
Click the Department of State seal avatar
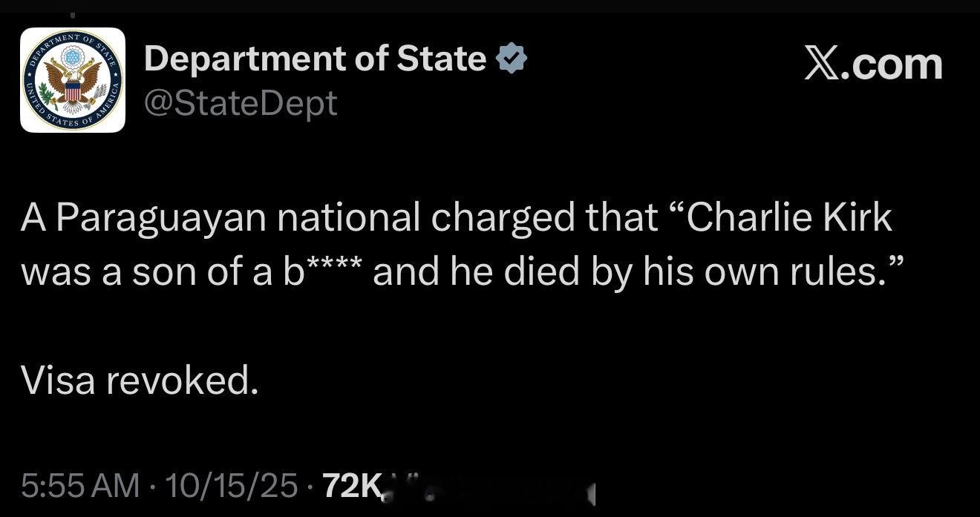click(x=73, y=80)
